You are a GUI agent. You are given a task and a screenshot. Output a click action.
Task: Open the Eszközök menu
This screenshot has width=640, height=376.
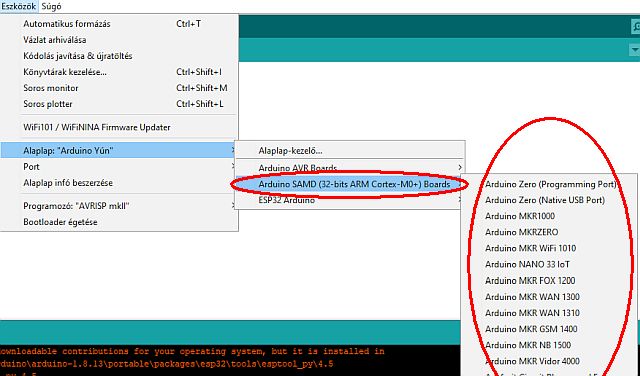(19, 6)
